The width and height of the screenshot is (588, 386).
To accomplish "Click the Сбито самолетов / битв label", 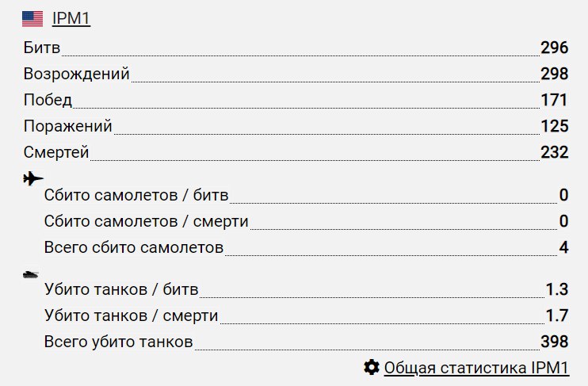I will (136, 196).
